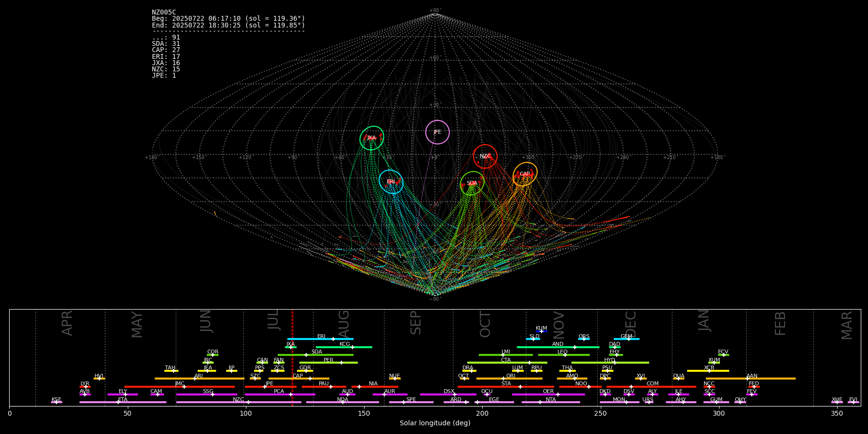Click the APR month label
868x434 pixels.
[x=67, y=323]
